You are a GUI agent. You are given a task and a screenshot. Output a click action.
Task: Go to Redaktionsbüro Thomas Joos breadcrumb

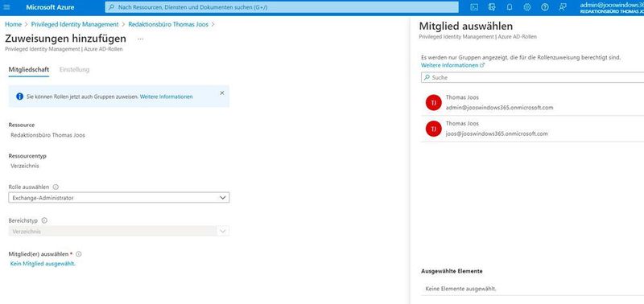point(168,24)
